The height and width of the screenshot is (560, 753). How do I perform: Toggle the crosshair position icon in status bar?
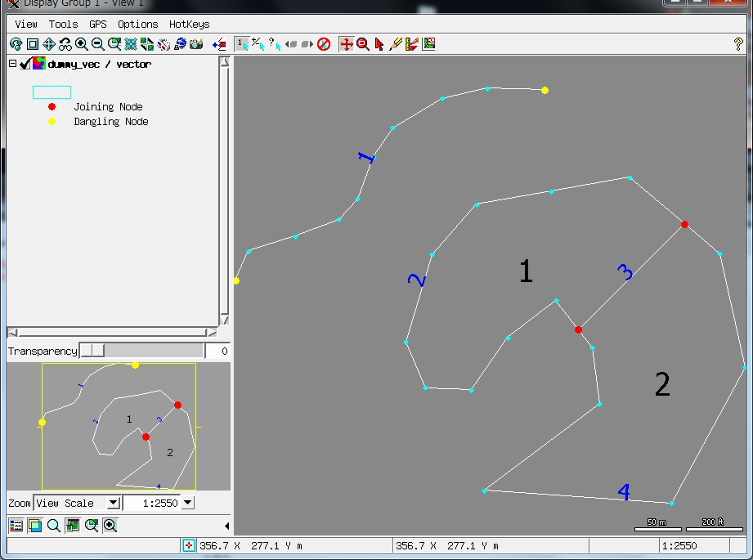[x=189, y=545]
